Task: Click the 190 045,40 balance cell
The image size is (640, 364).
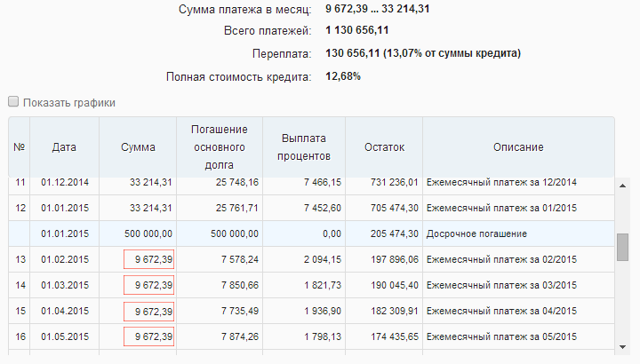Action: tap(394, 285)
